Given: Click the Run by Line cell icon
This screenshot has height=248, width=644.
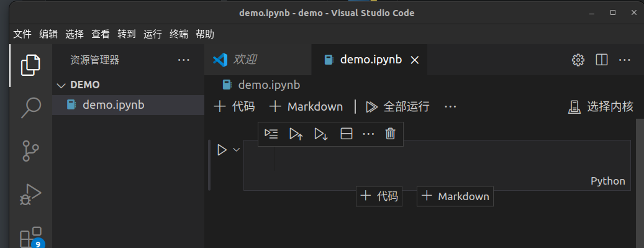Looking at the screenshot, I should 271,134.
